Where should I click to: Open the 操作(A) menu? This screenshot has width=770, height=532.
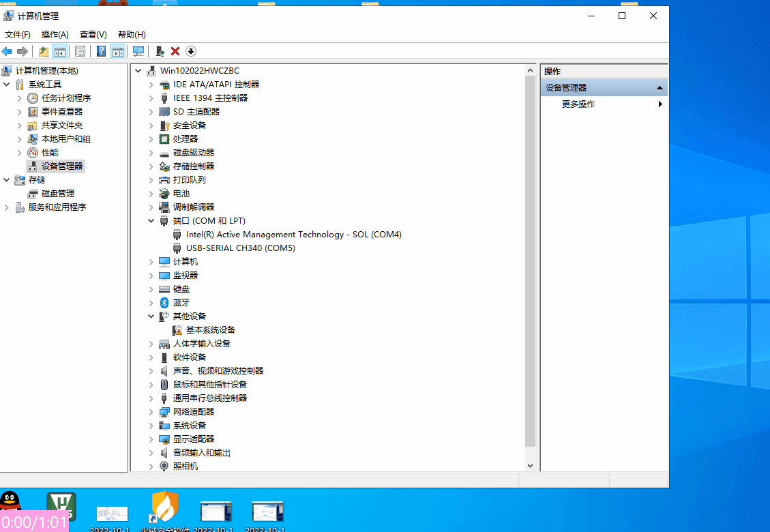tap(55, 34)
